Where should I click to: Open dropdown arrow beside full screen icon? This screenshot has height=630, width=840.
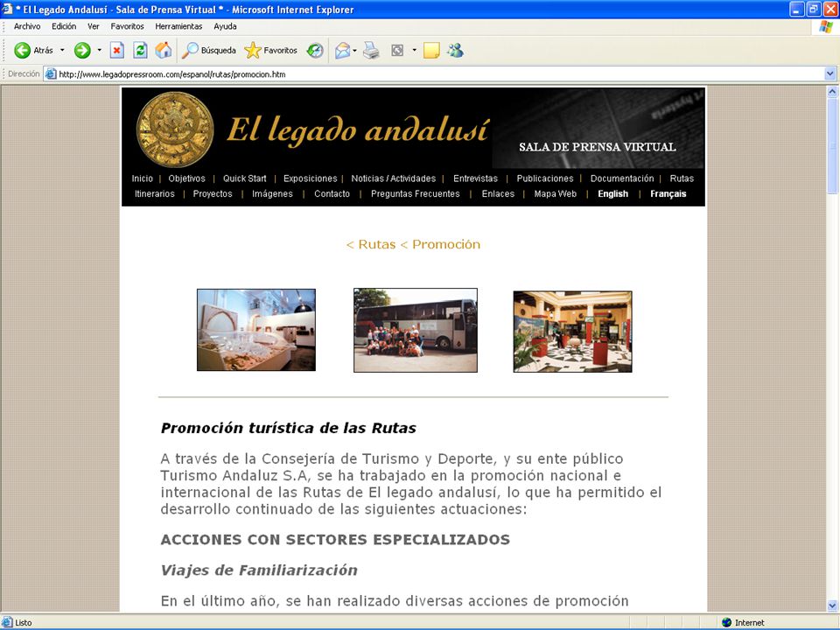tap(414, 51)
